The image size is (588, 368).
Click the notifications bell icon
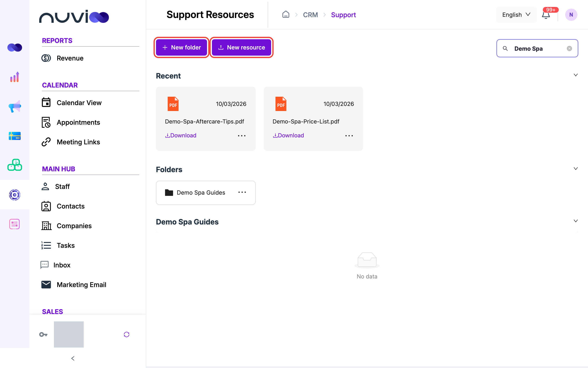(546, 15)
